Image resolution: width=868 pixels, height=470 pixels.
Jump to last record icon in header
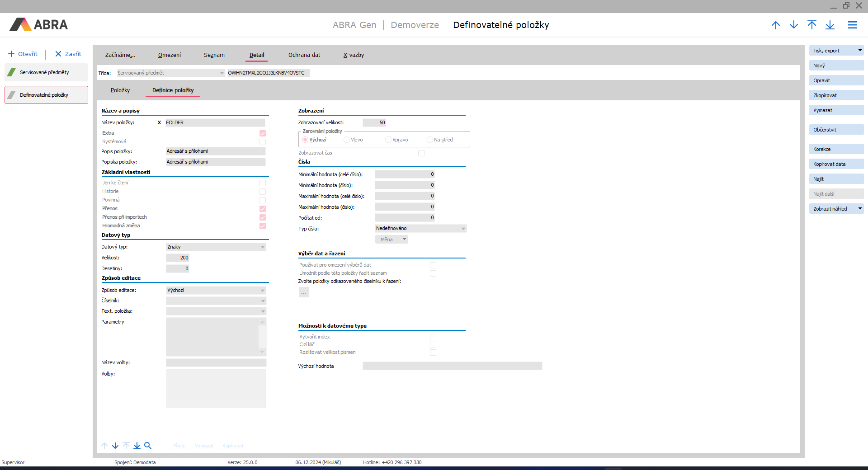[830, 25]
